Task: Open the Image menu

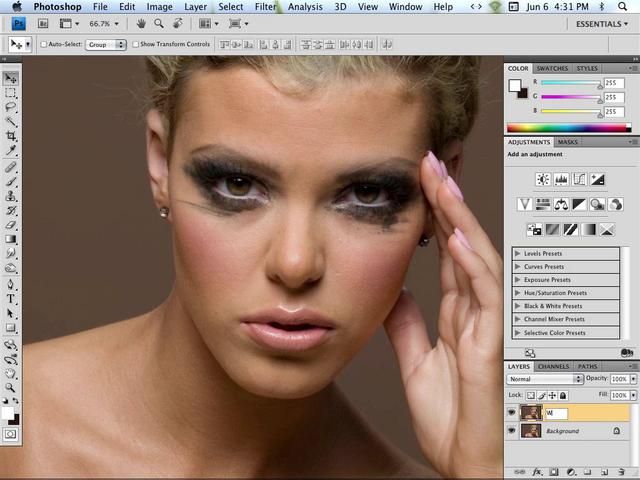Action: point(159,7)
